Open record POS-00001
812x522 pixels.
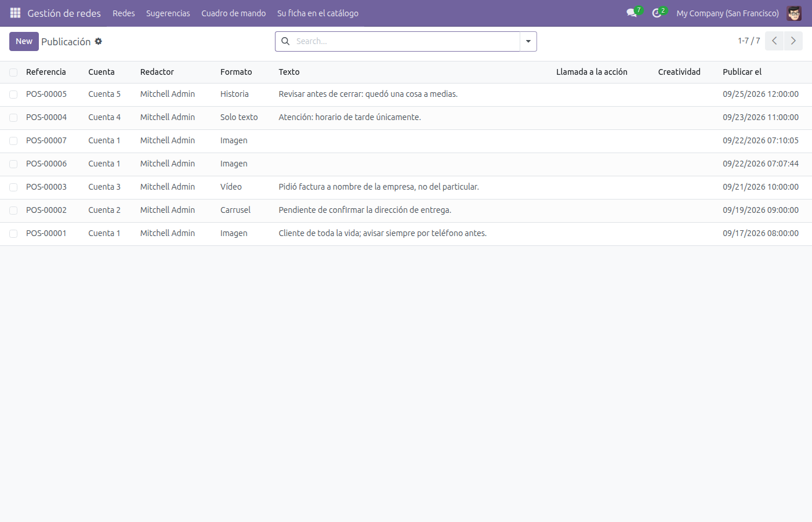tap(46, 233)
